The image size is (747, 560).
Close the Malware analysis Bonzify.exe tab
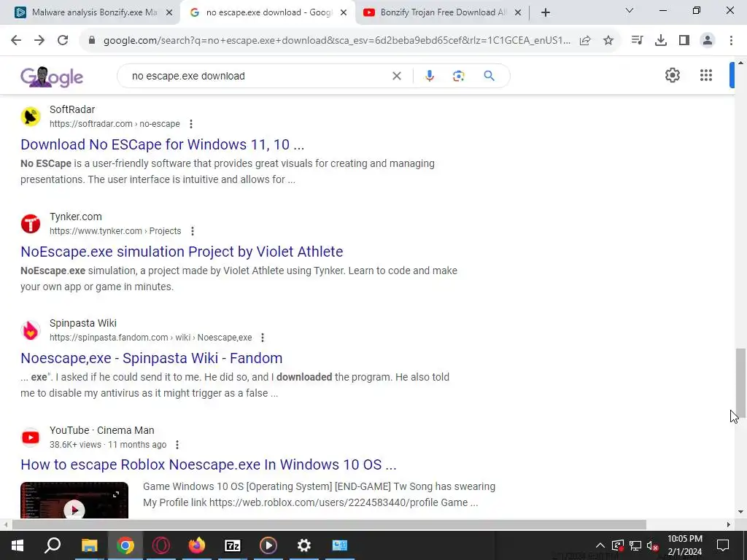click(x=169, y=13)
